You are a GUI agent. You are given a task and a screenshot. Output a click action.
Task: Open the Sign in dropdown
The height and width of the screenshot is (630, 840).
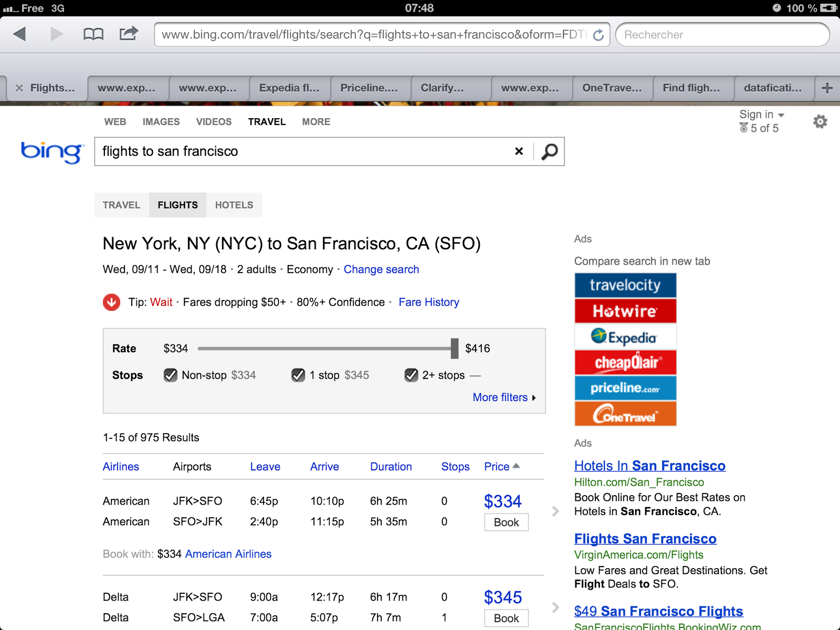pyautogui.click(x=762, y=114)
